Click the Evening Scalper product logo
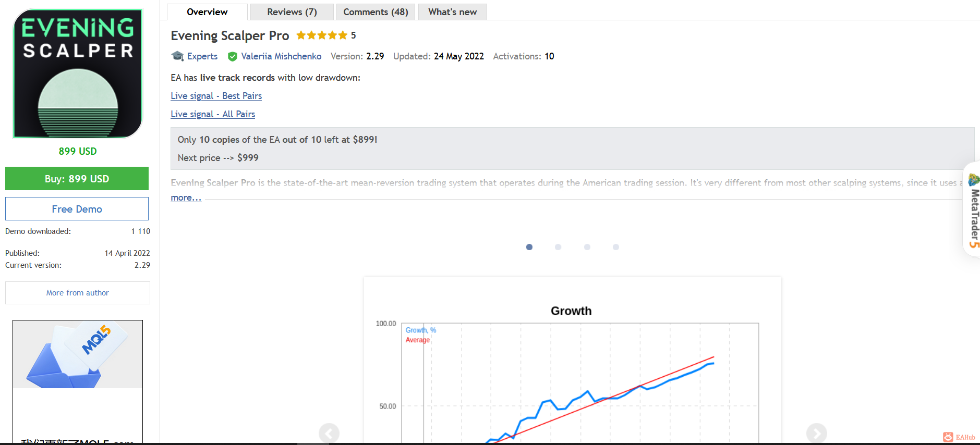Image resolution: width=980 pixels, height=445 pixels. click(78, 73)
